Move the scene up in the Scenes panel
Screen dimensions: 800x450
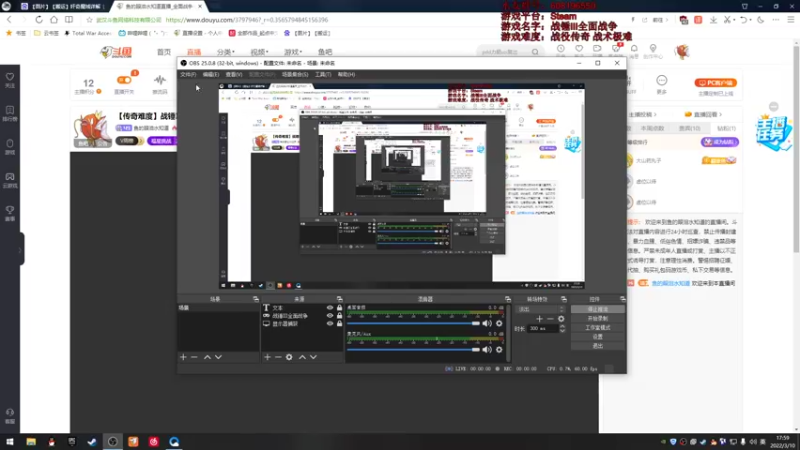tap(207, 357)
